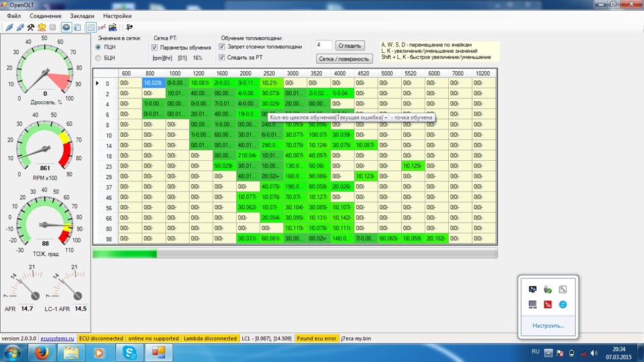The height and width of the screenshot is (362, 644).
Task: Click the green progress bar under grid
Action: click(125, 253)
